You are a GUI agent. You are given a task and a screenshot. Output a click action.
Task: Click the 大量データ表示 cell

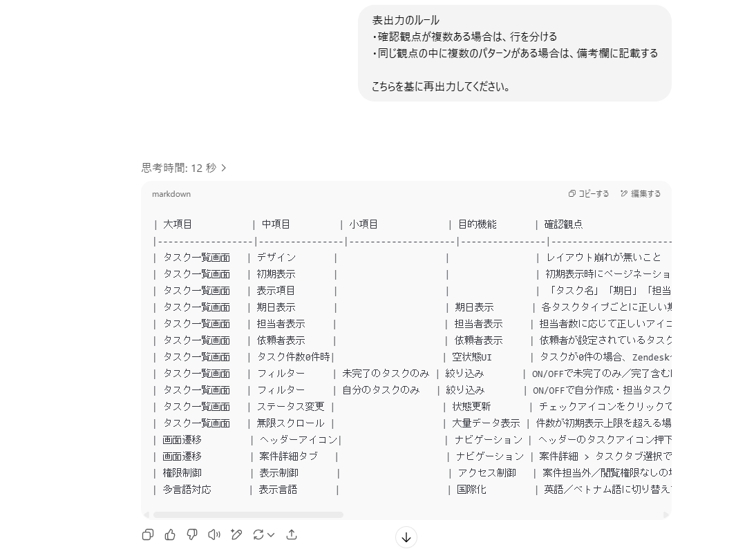[x=486, y=423]
